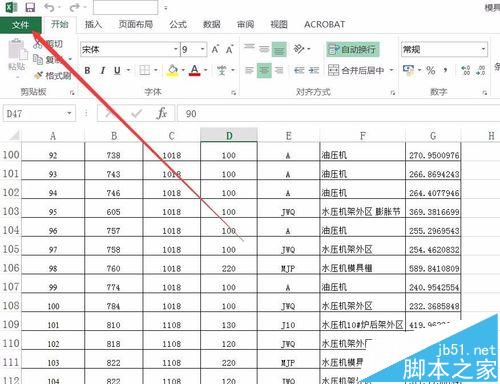Apply percent style (%)
This screenshot has width=500, height=384.
coord(431,70)
